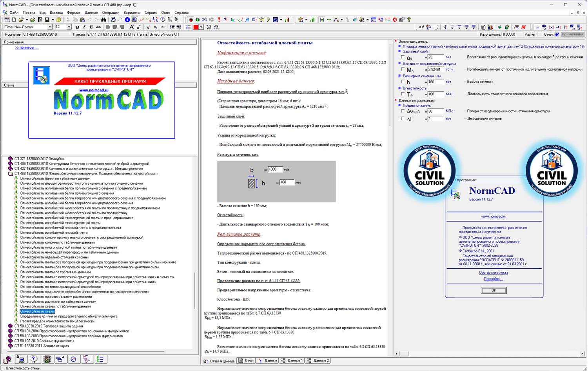Tick the checkbox for Δσsp3
This screenshot has width=588, height=371.
point(403,111)
